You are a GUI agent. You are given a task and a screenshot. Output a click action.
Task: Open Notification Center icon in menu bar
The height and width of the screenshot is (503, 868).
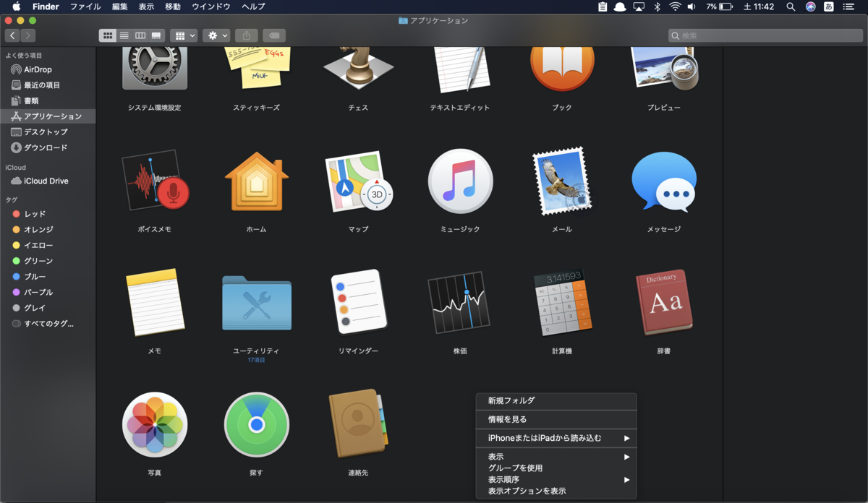849,7
